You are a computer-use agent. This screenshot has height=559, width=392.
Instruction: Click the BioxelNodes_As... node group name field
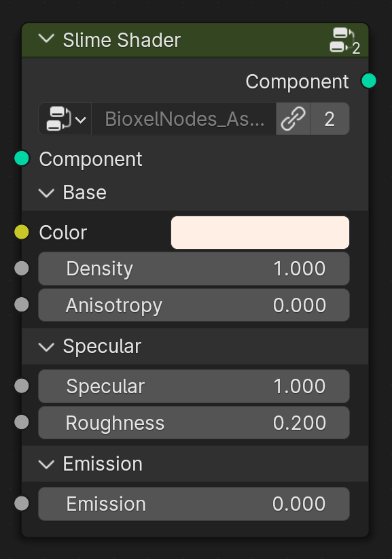[x=183, y=119]
